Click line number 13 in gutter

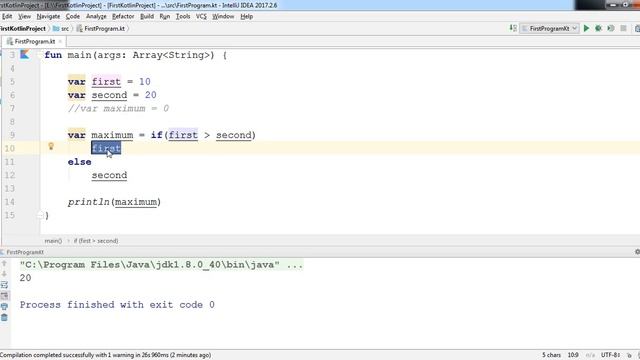coord(10,188)
